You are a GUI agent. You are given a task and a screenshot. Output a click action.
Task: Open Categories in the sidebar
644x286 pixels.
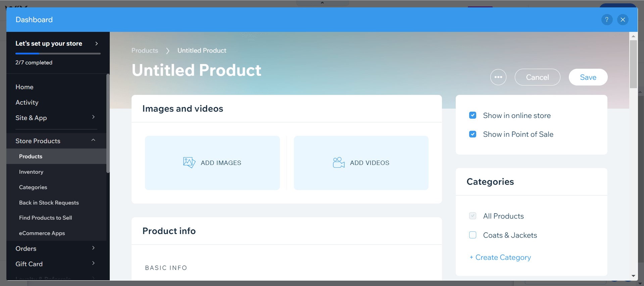click(33, 187)
